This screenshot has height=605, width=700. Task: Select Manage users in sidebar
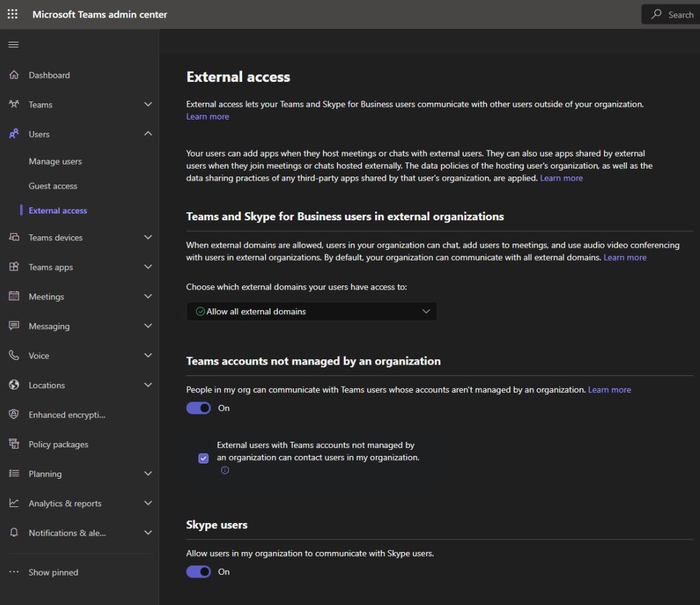tap(55, 162)
